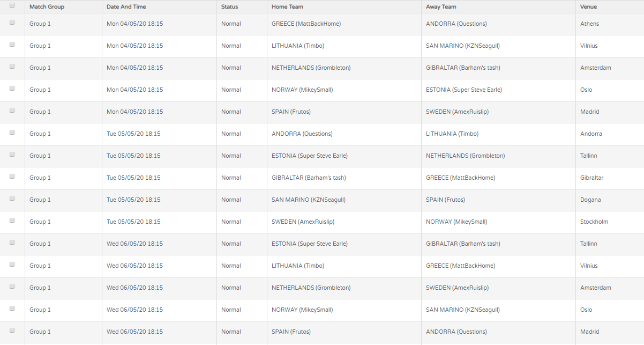Tick the select-all checkbox in the table header
This screenshot has height=345, width=644.
click(x=12, y=5)
